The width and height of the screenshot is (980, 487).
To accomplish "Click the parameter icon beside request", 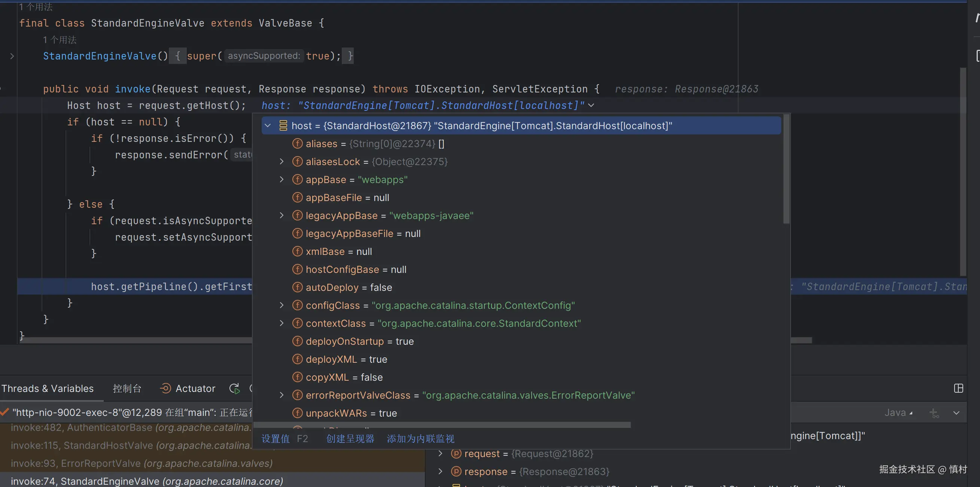I will (x=456, y=454).
